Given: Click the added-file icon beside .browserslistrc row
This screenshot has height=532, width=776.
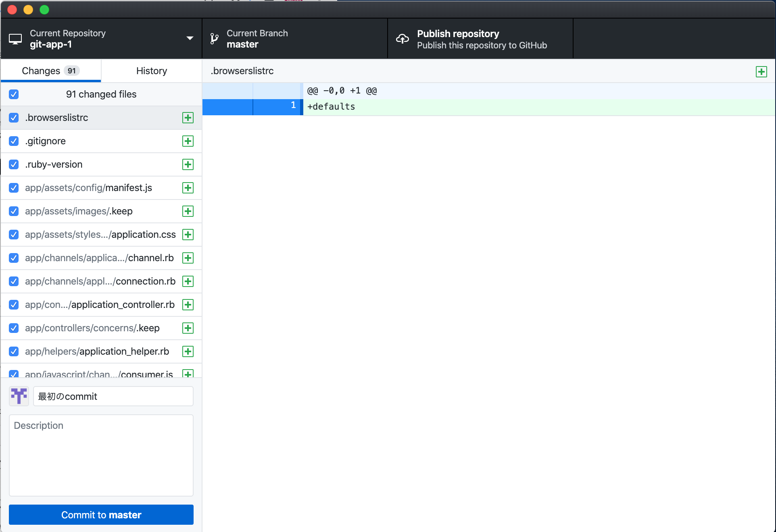Looking at the screenshot, I should [x=188, y=118].
